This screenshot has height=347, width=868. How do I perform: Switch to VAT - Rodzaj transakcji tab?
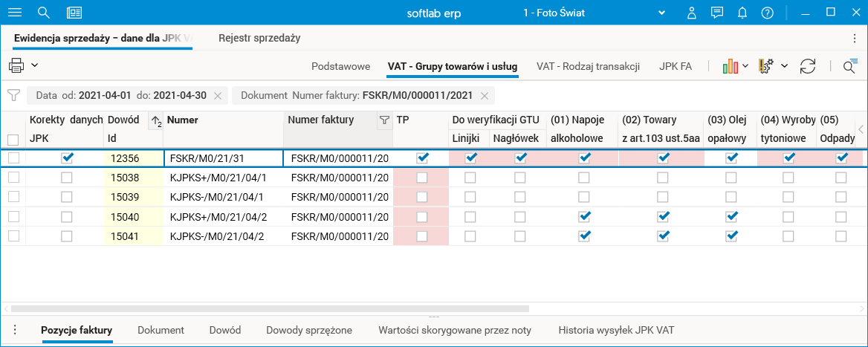(588, 66)
